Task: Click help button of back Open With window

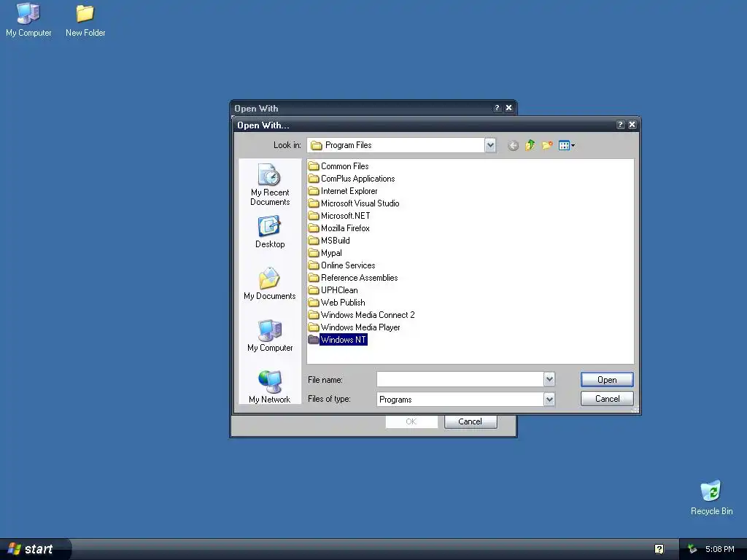Action: (497, 108)
